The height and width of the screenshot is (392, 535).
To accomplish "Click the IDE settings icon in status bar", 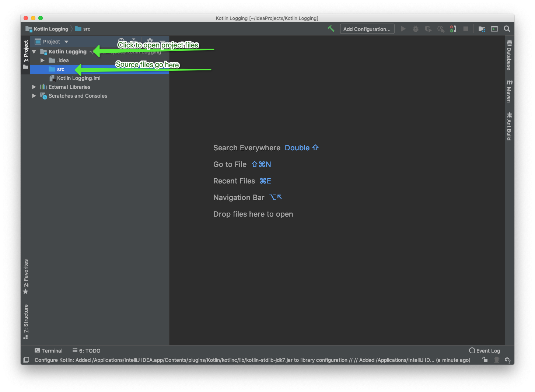I will (507, 360).
